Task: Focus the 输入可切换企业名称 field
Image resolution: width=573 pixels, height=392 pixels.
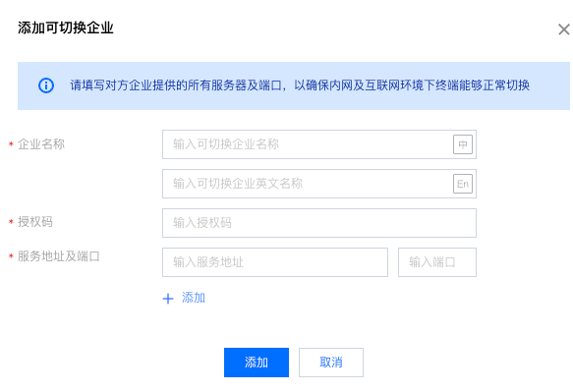Action: tap(319, 144)
